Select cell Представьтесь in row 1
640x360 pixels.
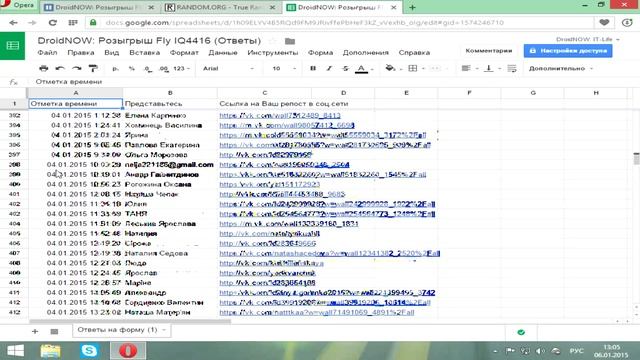coord(170,104)
